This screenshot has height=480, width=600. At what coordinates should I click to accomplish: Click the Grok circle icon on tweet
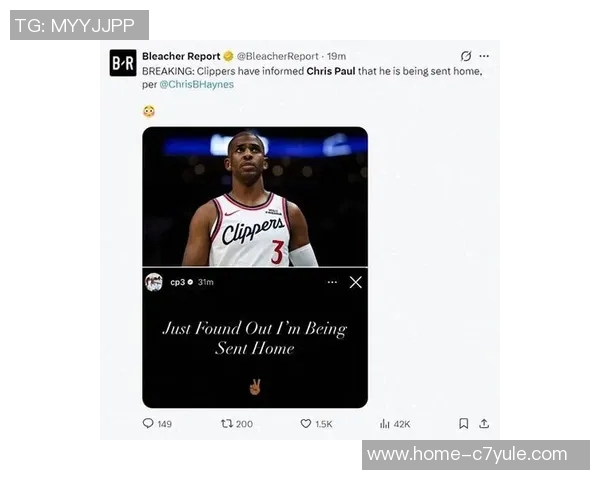(466, 56)
